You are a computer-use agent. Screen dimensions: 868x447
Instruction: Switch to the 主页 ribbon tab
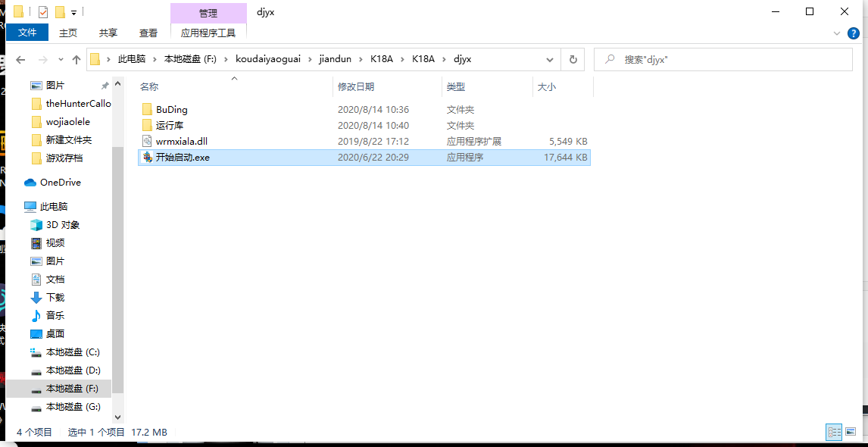pyautogui.click(x=68, y=33)
